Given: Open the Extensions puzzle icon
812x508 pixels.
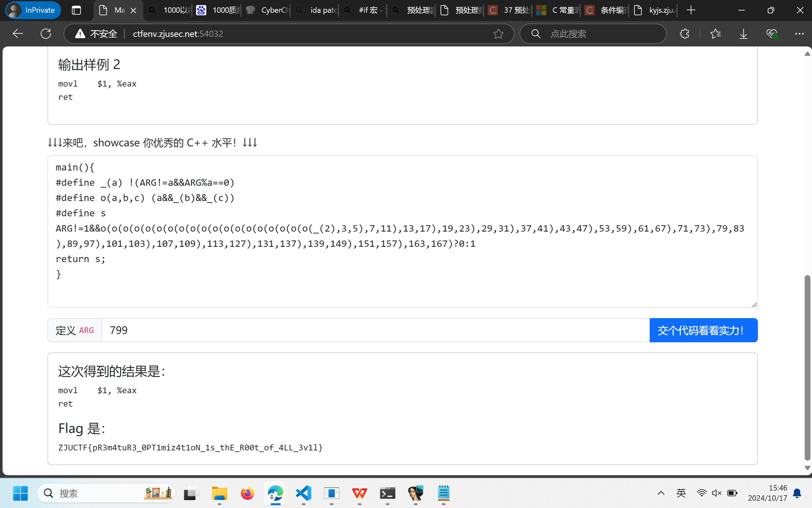Looking at the screenshot, I should (684, 34).
